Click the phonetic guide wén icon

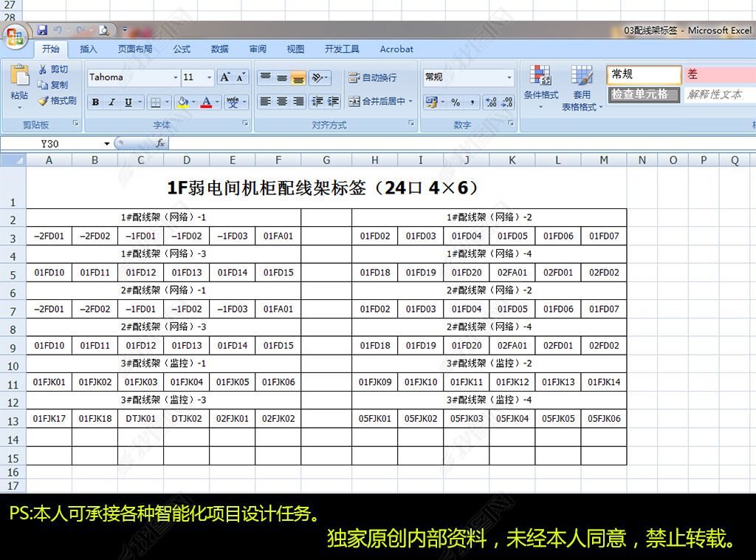tap(233, 102)
